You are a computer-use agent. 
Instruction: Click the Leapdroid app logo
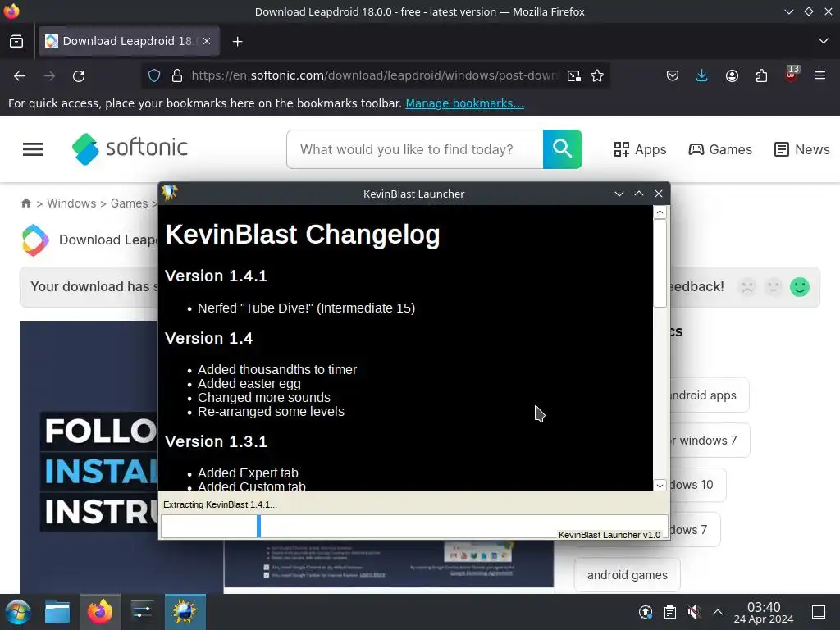[x=35, y=240]
